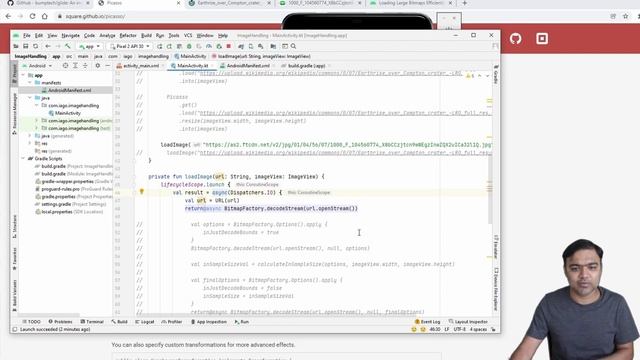This screenshot has width=640, height=360.
Task: Click the browser bookmark star icon
Action: tap(625, 16)
